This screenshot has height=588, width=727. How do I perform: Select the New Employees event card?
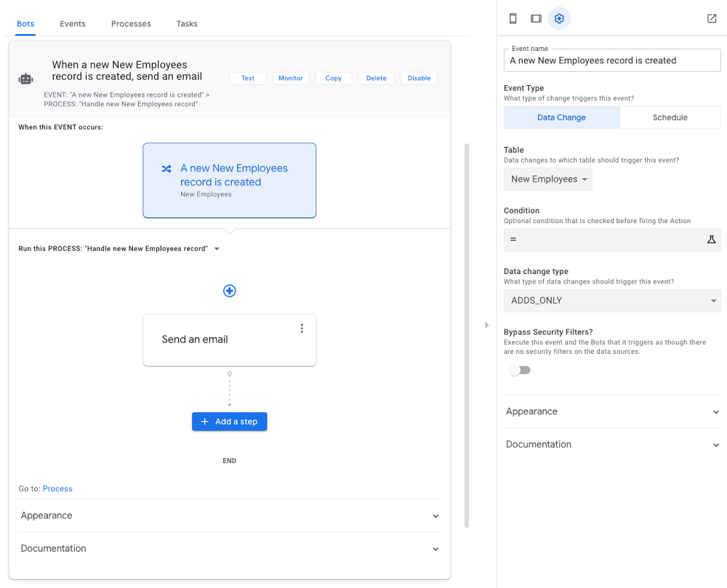pos(230,180)
